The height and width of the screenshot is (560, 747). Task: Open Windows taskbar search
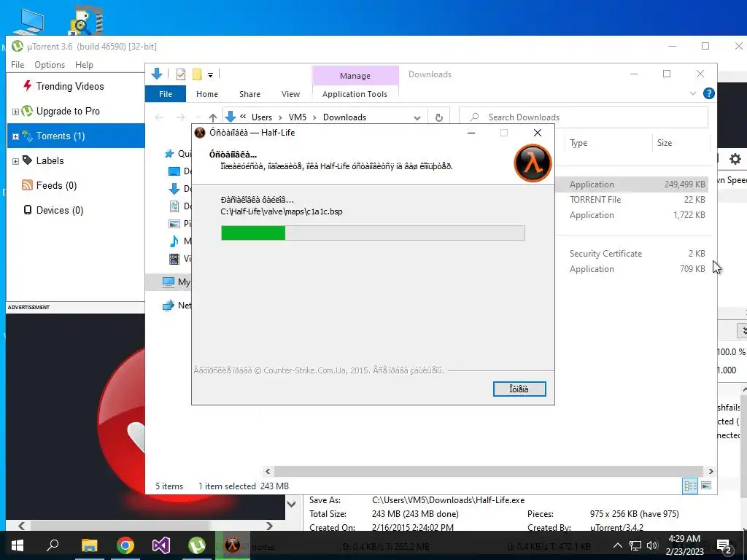(53, 545)
